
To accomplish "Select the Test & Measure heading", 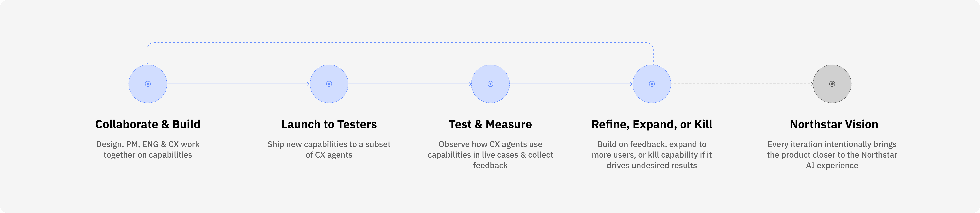I will [490, 124].
